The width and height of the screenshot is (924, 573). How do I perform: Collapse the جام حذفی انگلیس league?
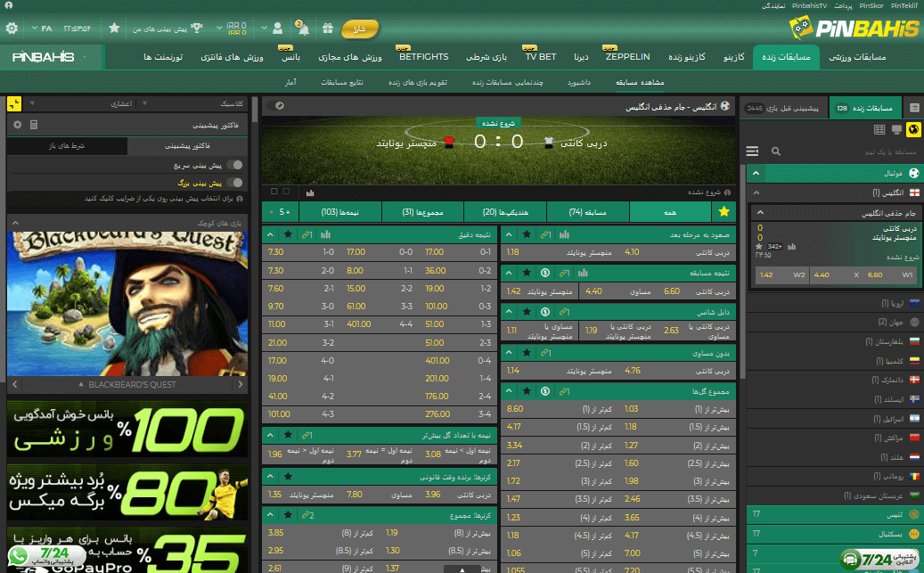pyautogui.click(x=760, y=213)
